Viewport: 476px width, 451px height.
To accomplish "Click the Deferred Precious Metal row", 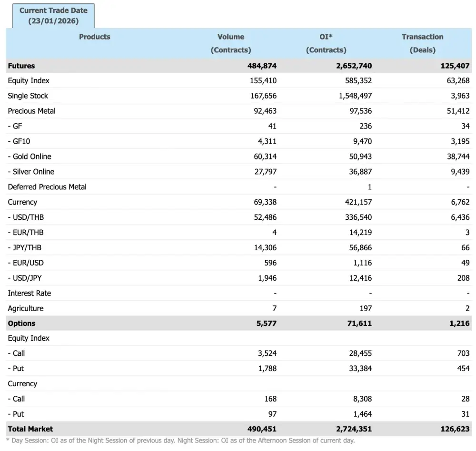I will (46, 187).
